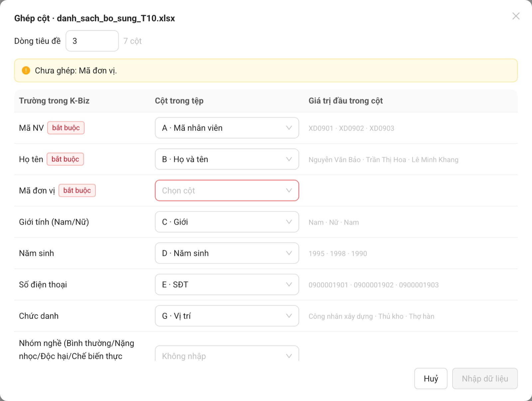Image resolution: width=532 pixels, height=401 pixels.
Task: Click the Nguyễn Văn Bảo names preview
Action: (383, 160)
